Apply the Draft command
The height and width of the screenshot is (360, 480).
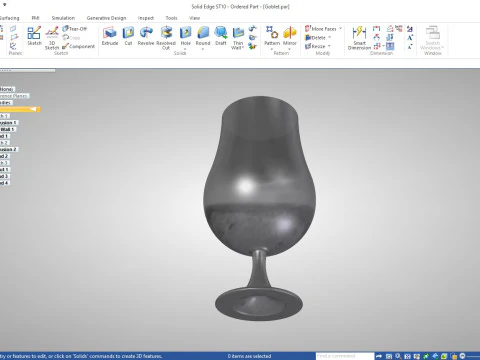pos(221,36)
